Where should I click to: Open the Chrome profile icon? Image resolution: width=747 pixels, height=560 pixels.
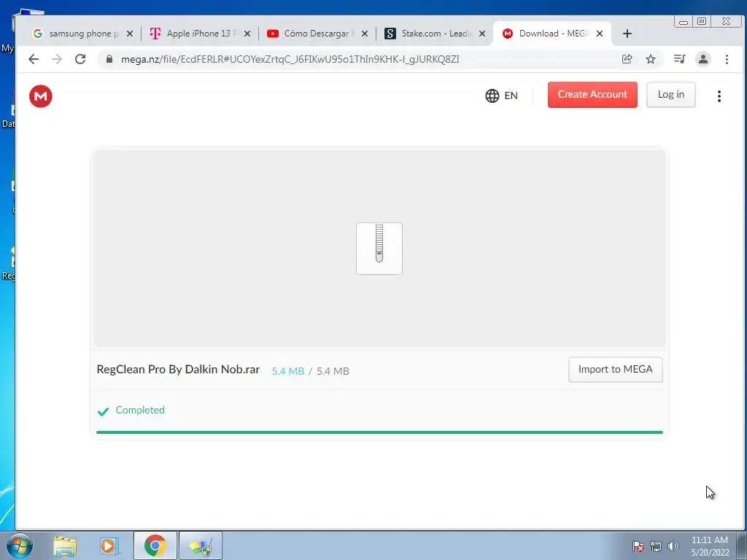tap(703, 59)
